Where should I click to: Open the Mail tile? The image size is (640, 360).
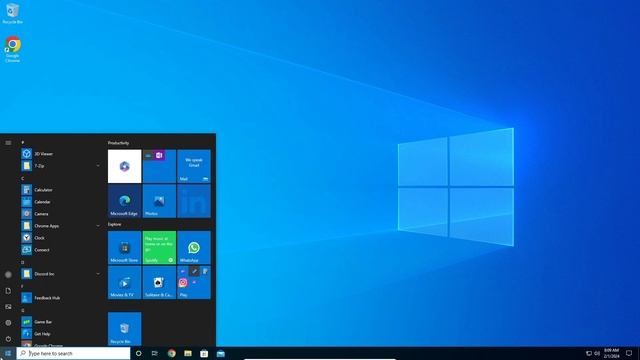click(x=194, y=166)
